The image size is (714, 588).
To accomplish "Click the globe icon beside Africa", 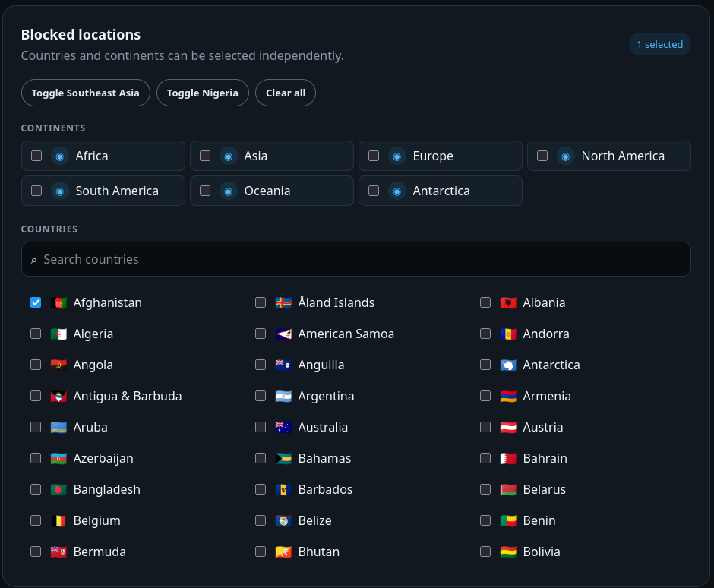I will click(60, 156).
